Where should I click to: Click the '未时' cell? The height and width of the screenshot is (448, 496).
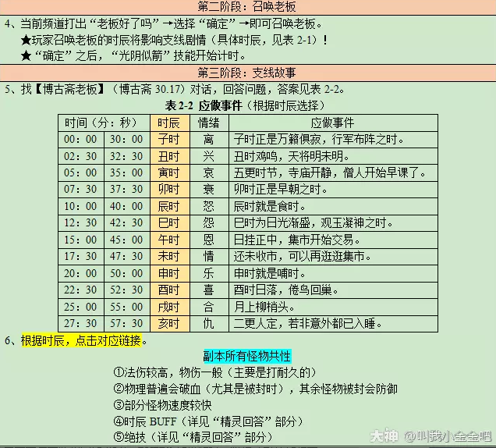[170, 257]
